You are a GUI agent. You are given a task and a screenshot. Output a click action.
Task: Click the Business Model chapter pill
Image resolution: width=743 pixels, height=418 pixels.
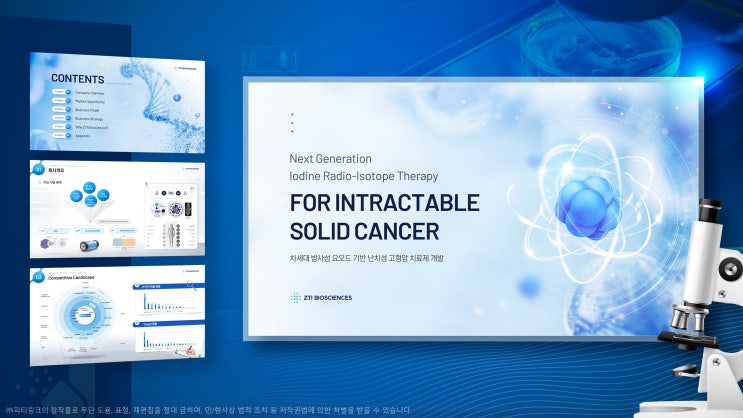(62, 109)
